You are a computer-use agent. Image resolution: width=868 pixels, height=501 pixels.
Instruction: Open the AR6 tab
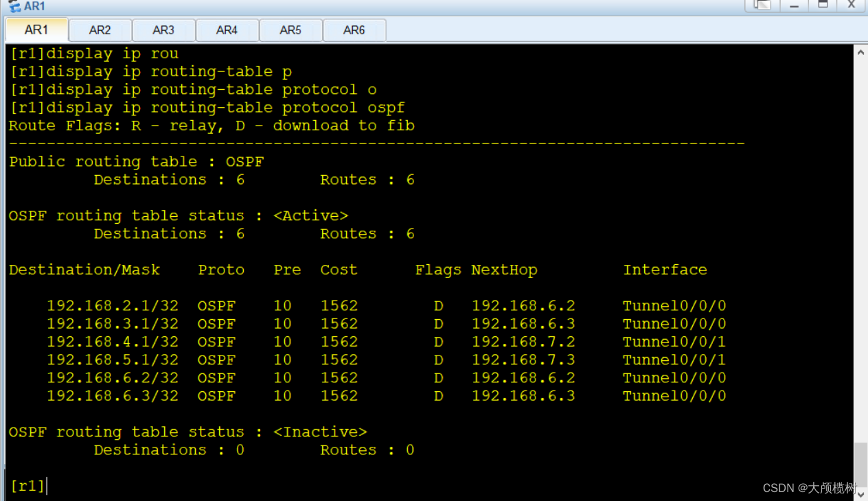click(354, 30)
